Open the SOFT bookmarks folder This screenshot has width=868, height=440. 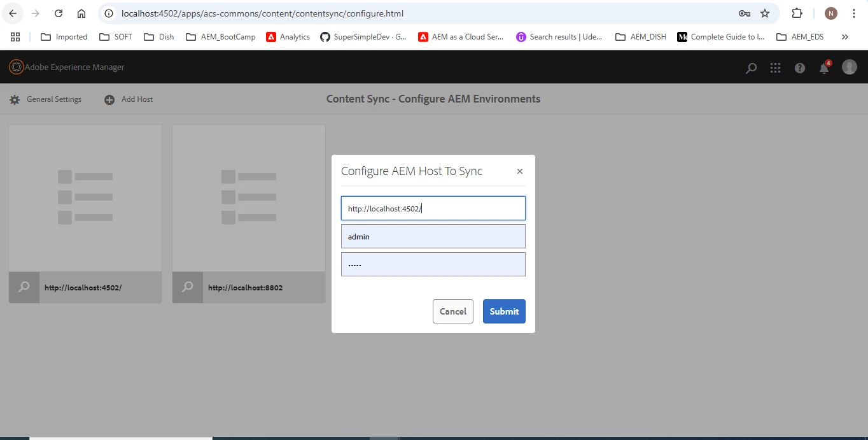coord(116,37)
